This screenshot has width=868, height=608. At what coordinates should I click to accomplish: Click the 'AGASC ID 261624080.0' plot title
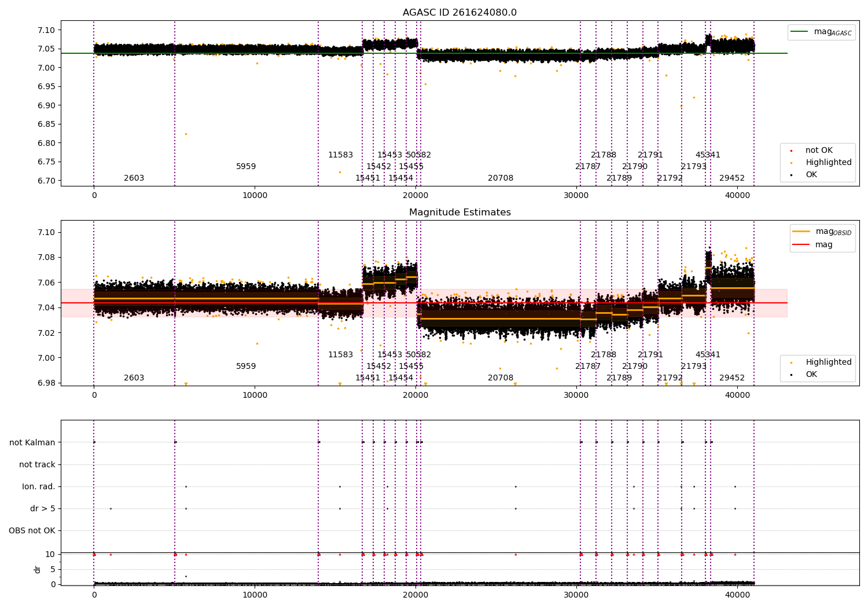pyautogui.click(x=460, y=13)
